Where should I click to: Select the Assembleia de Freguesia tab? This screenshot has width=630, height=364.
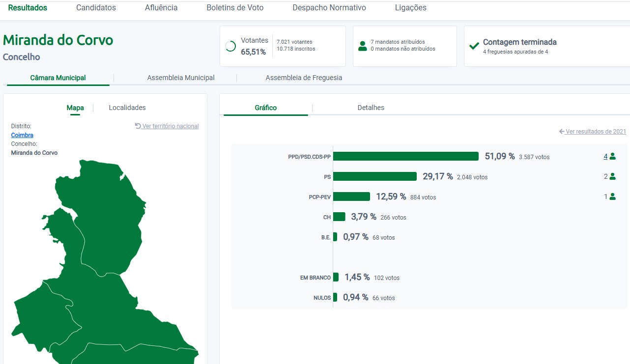coord(304,78)
